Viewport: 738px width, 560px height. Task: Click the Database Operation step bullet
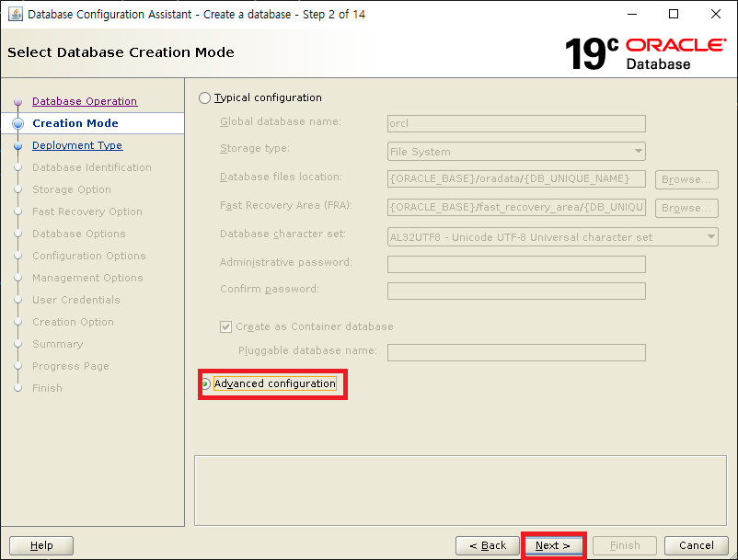click(17, 101)
